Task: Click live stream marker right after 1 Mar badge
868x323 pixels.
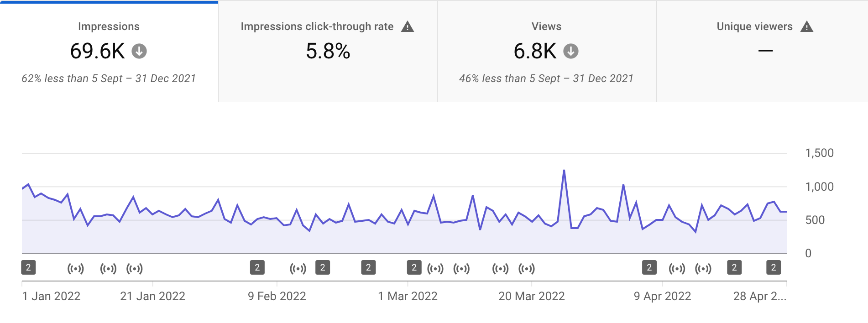Action: pyautogui.click(x=435, y=268)
